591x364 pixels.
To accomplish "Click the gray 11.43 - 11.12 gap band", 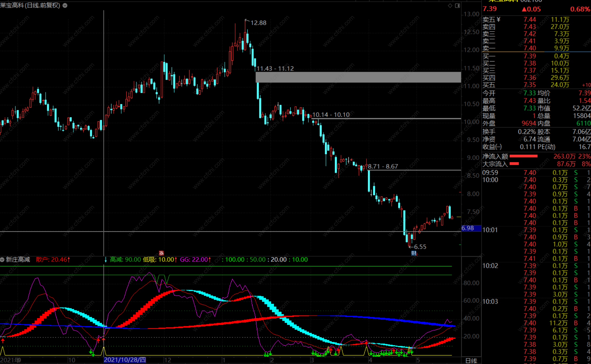I will coord(358,77).
